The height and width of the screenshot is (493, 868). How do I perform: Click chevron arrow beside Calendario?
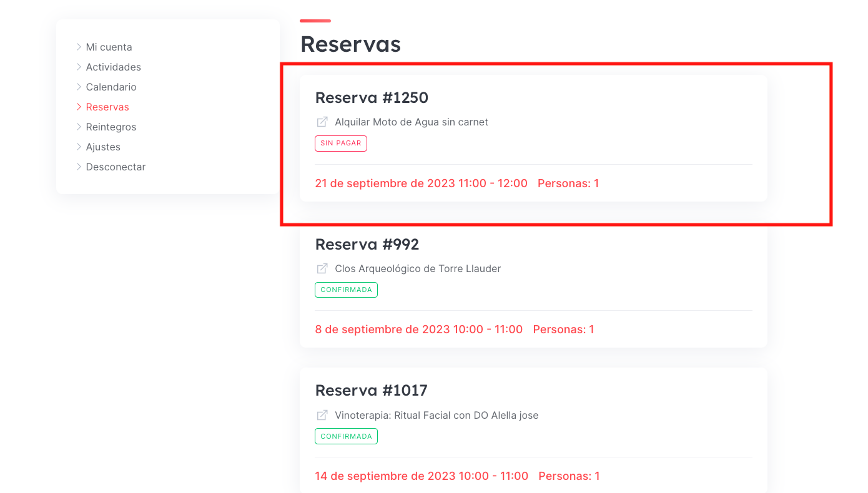coord(79,87)
